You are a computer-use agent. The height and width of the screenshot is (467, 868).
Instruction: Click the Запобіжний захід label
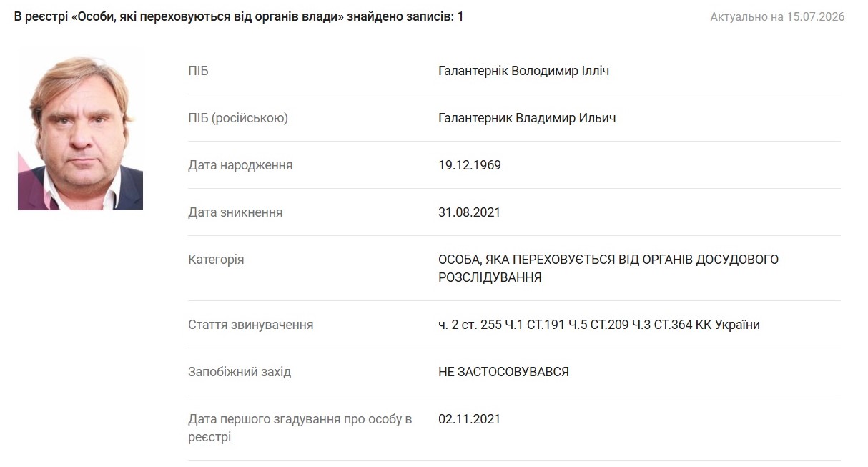[x=240, y=372]
